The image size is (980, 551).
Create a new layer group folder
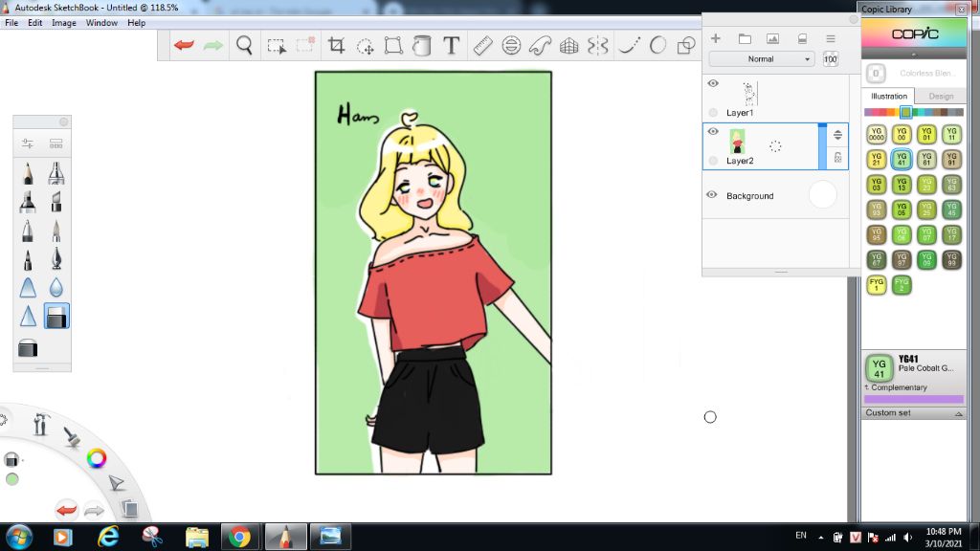745,38
